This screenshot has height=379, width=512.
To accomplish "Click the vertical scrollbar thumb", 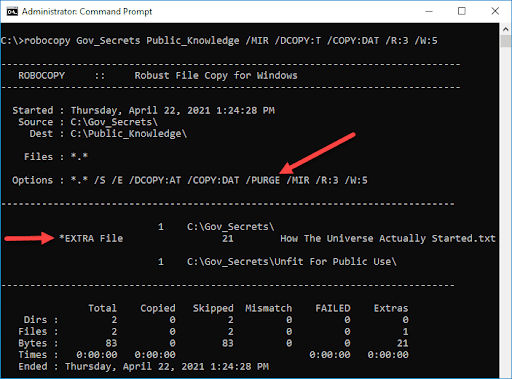I will [x=505, y=41].
